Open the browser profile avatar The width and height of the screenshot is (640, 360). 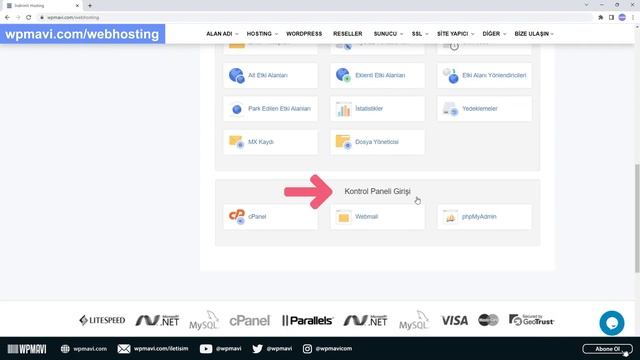pyautogui.click(x=622, y=18)
